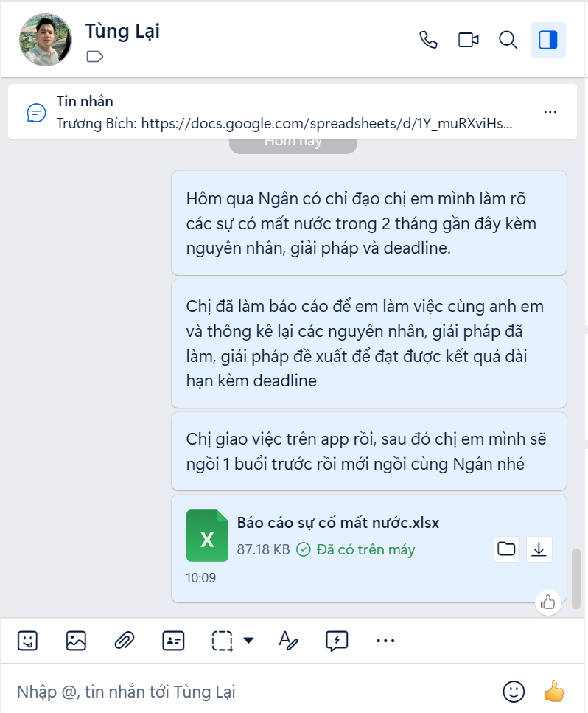
Task: Search messages in this conversation
Action: [508, 40]
